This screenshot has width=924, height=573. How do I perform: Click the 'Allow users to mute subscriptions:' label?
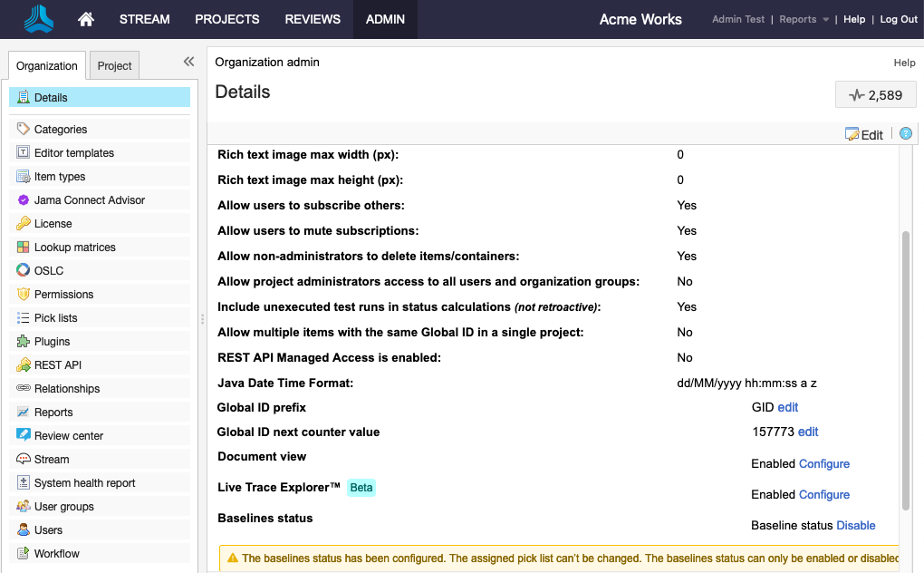[x=318, y=231]
